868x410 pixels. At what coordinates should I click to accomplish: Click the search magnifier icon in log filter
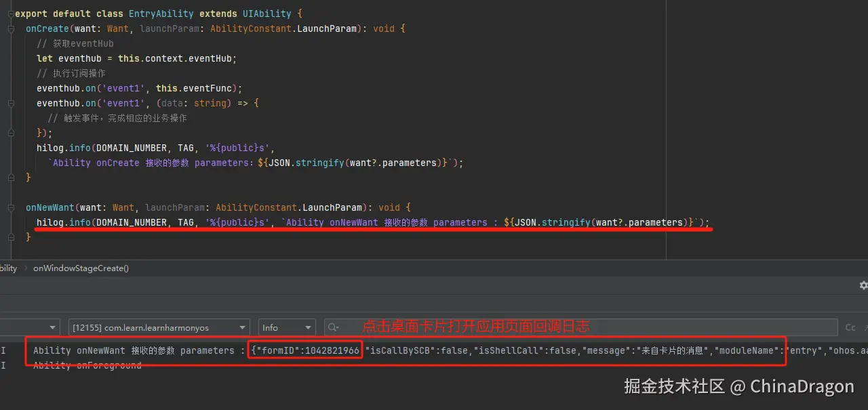tap(334, 327)
